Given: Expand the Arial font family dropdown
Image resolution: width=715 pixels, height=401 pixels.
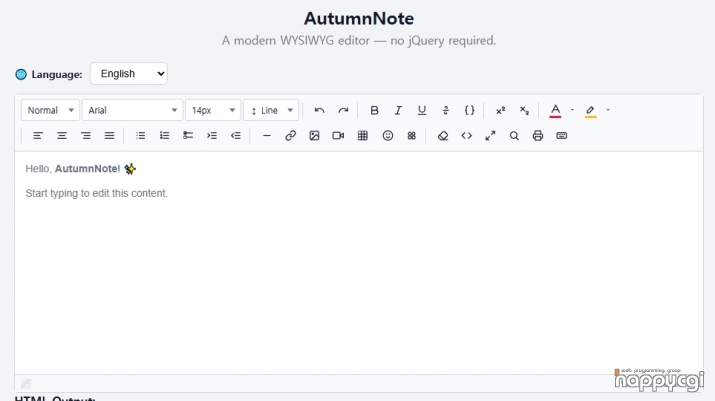Looking at the screenshot, I should [x=132, y=110].
